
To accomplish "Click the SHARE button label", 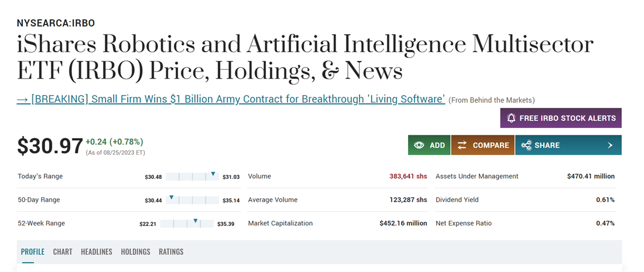I will click(x=547, y=145).
